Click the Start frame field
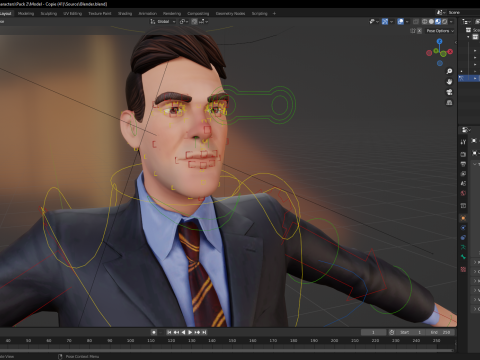Image resolution: width=480 pixels, height=360 pixels. tap(411, 332)
